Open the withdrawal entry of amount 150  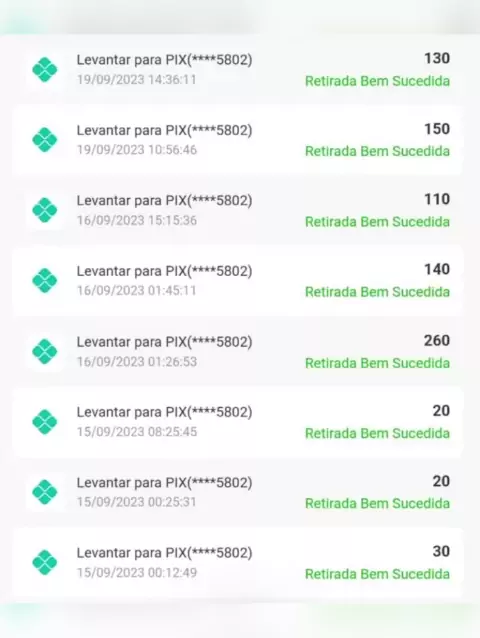coord(238,140)
